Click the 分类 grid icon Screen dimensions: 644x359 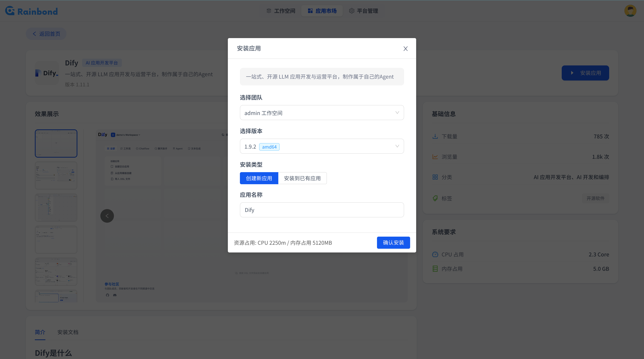point(435,177)
